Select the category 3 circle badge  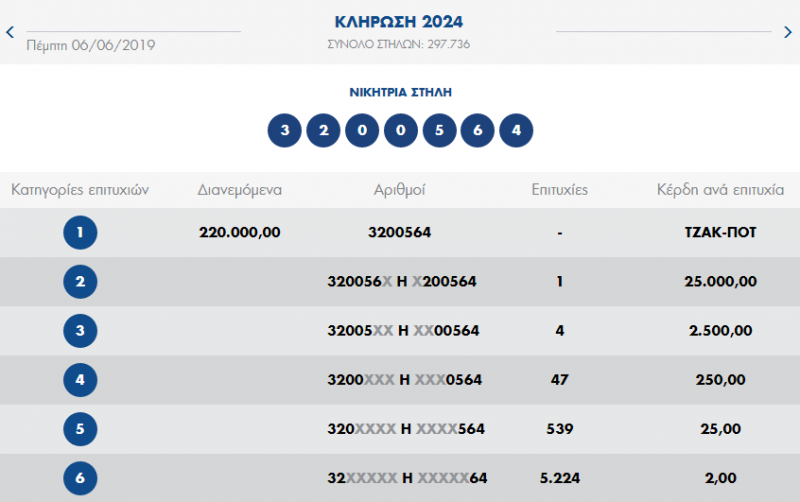pyautogui.click(x=80, y=331)
